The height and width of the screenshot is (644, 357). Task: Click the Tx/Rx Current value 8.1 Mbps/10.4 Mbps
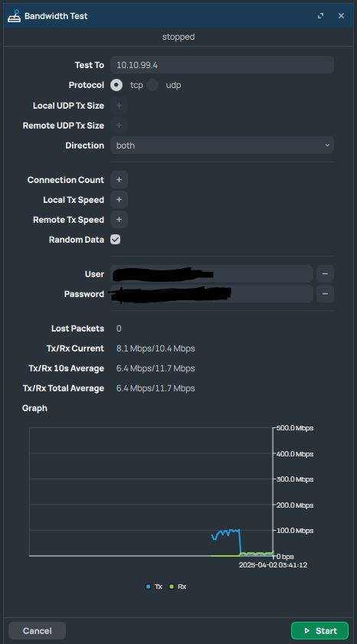(x=156, y=348)
